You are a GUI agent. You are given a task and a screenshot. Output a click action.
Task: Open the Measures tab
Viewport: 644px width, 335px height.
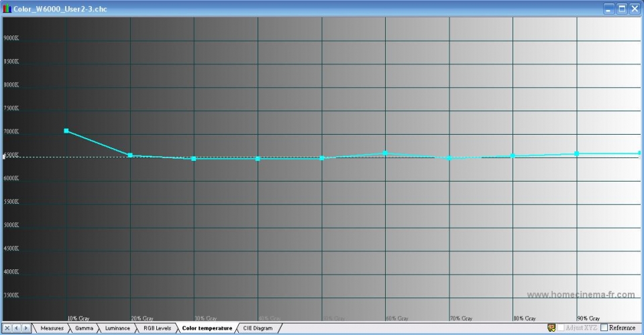pos(52,328)
